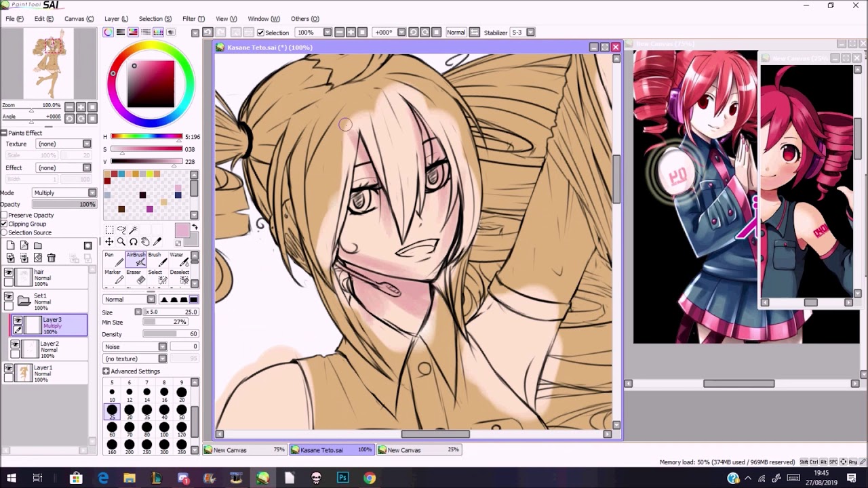This screenshot has width=868, height=488.
Task: Pick the Magic Wand tool
Action: [x=133, y=230]
